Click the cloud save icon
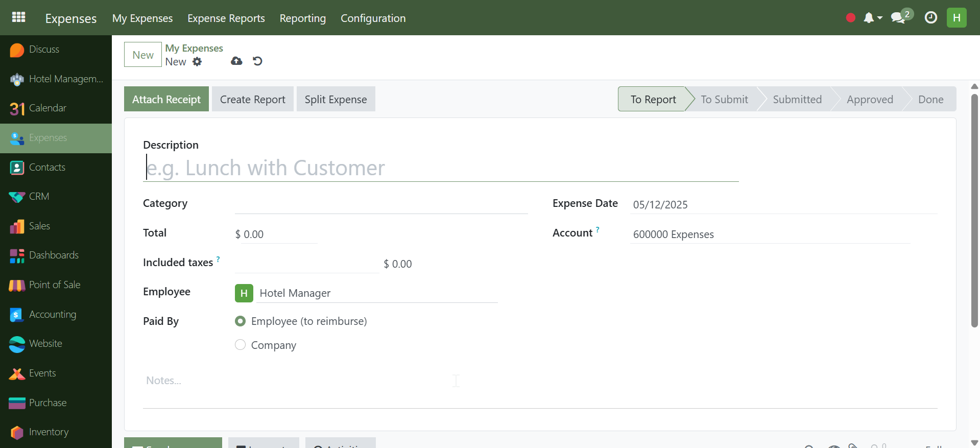Image resolution: width=980 pixels, height=448 pixels. (x=236, y=61)
